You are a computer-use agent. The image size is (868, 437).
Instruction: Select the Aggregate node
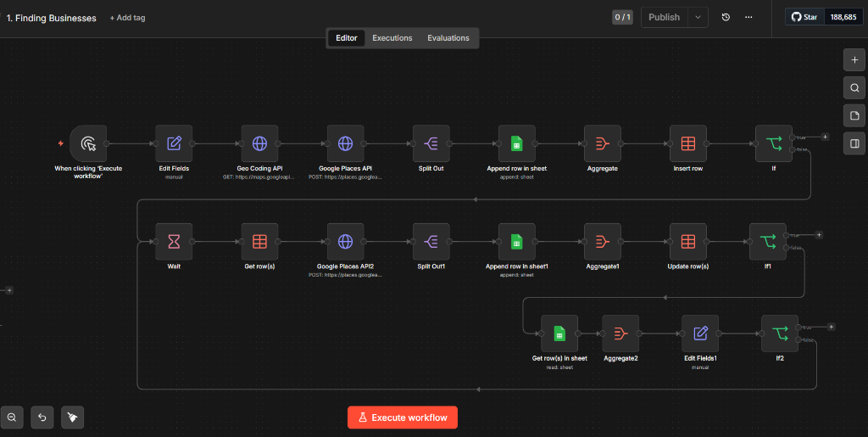tap(603, 143)
